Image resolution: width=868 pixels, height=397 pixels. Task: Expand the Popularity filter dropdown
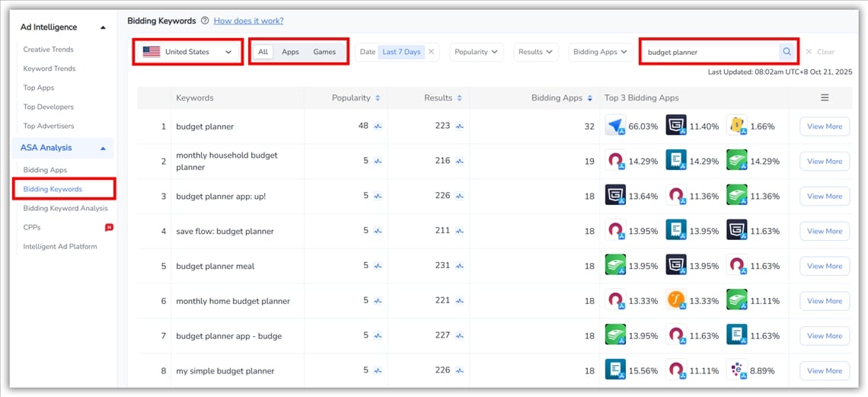[x=476, y=52]
